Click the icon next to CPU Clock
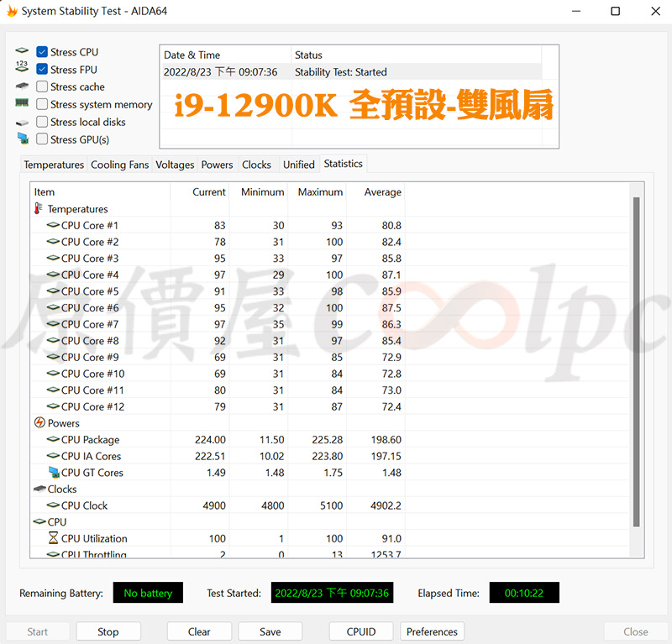 point(53,505)
